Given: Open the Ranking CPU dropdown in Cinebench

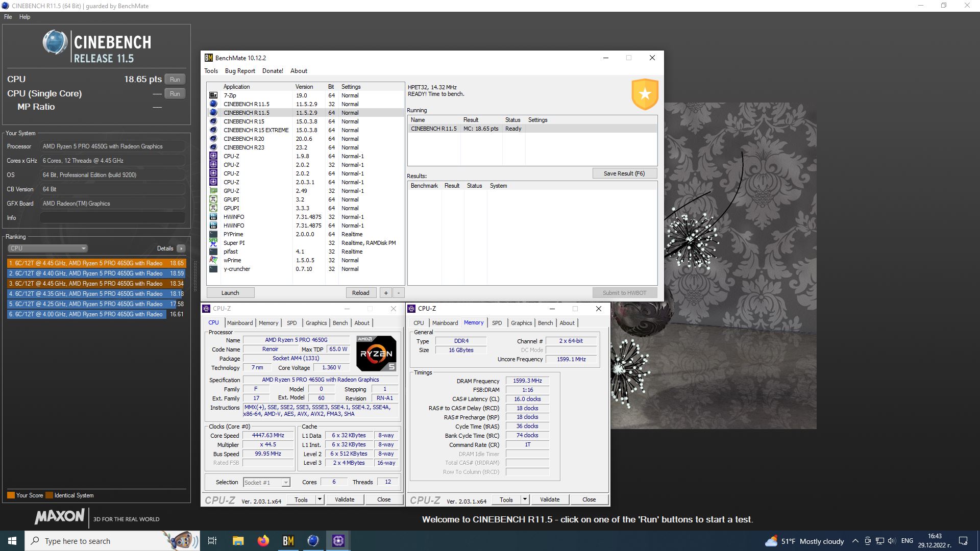Looking at the screenshot, I should coord(48,248).
